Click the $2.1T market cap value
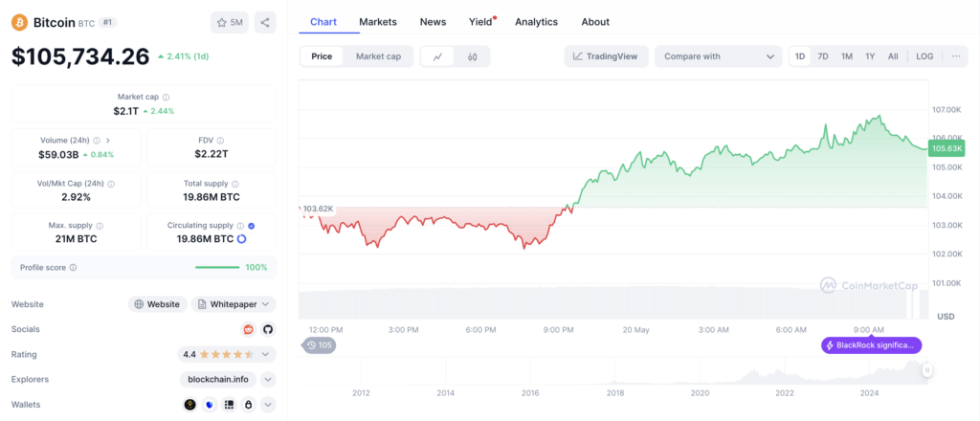980x421 pixels. [x=125, y=111]
